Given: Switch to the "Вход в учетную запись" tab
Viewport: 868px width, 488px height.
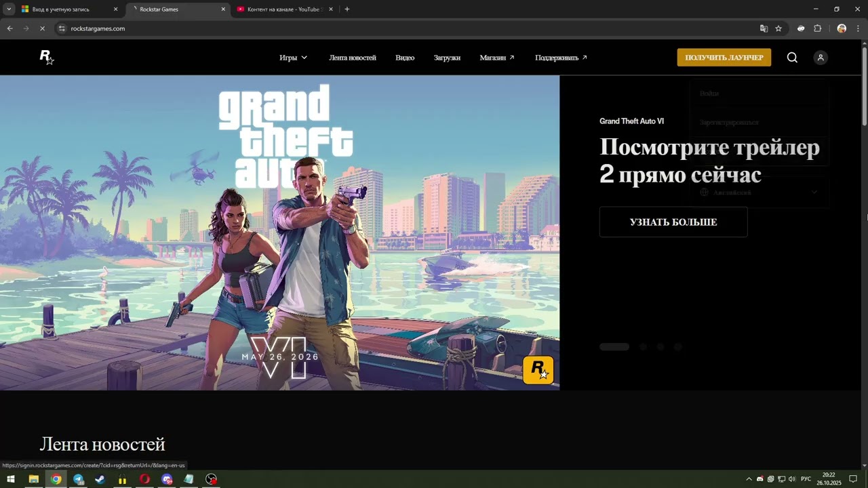Looking at the screenshot, I should [x=69, y=9].
